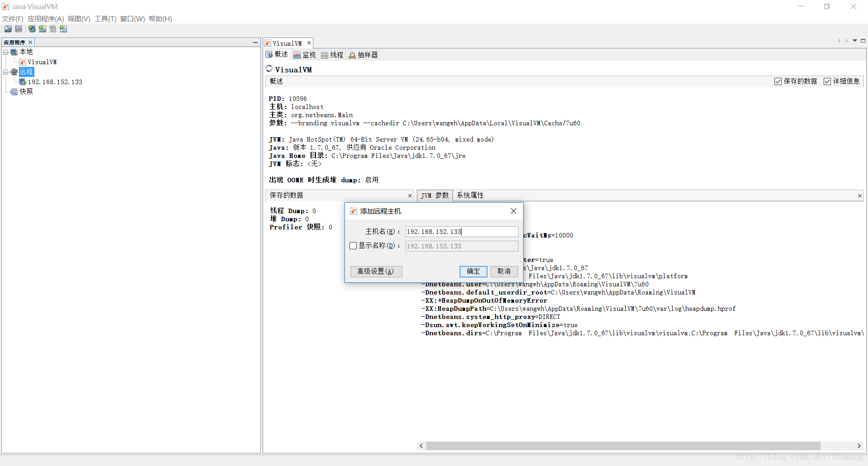Click the 显示名称 text field

(x=462, y=246)
